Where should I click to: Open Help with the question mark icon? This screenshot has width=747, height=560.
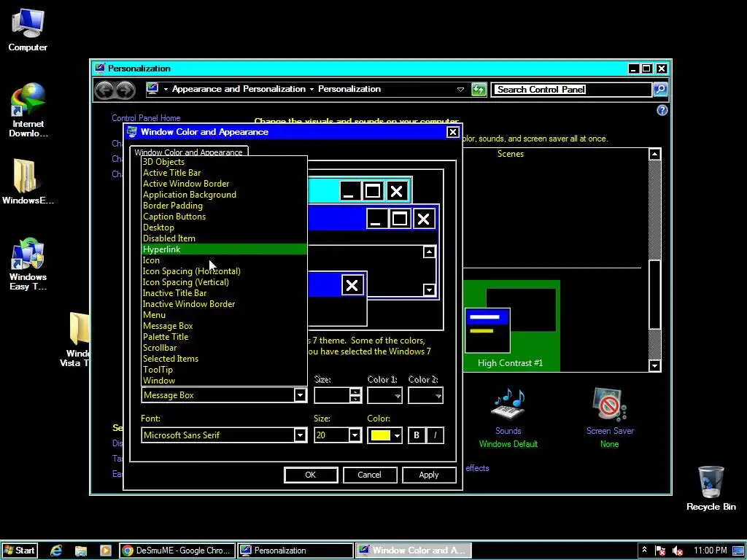pos(662,111)
